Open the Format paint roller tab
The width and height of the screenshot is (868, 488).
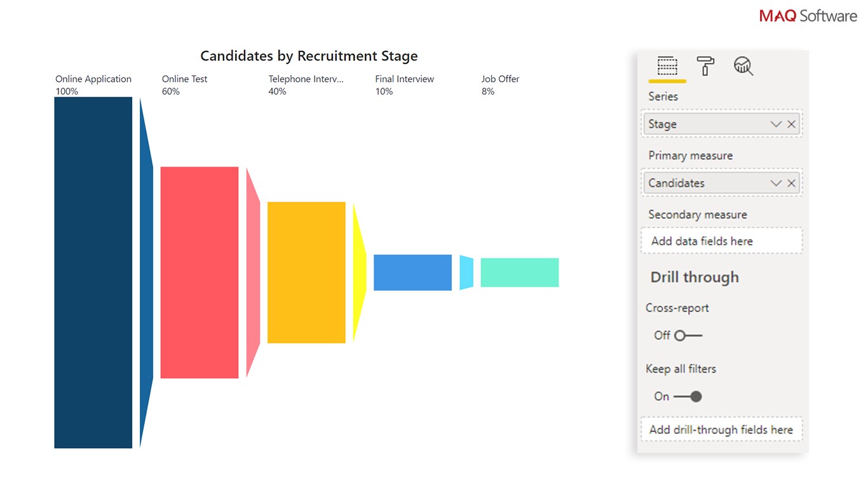coord(705,66)
